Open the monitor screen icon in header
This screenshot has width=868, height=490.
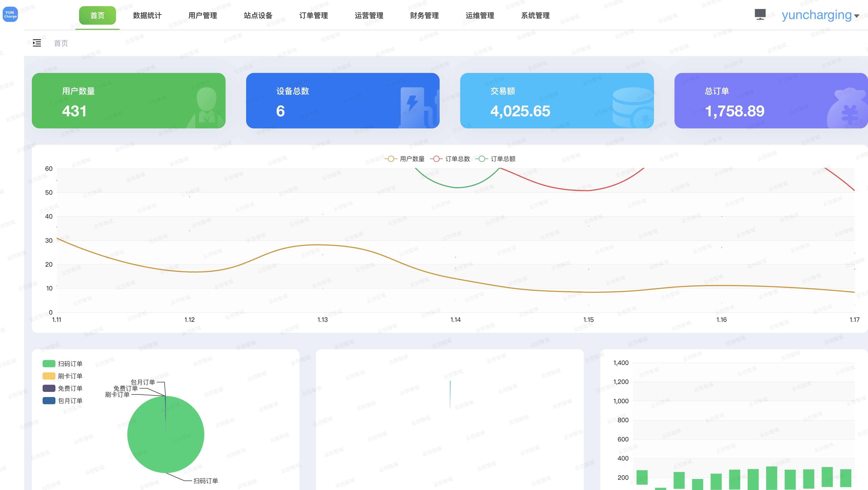[x=760, y=14]
